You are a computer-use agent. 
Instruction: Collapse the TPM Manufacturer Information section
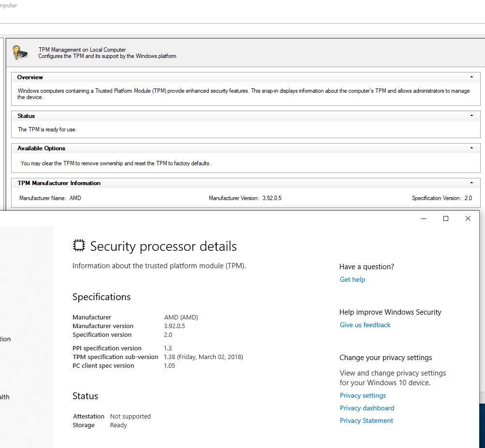(471, 183)
